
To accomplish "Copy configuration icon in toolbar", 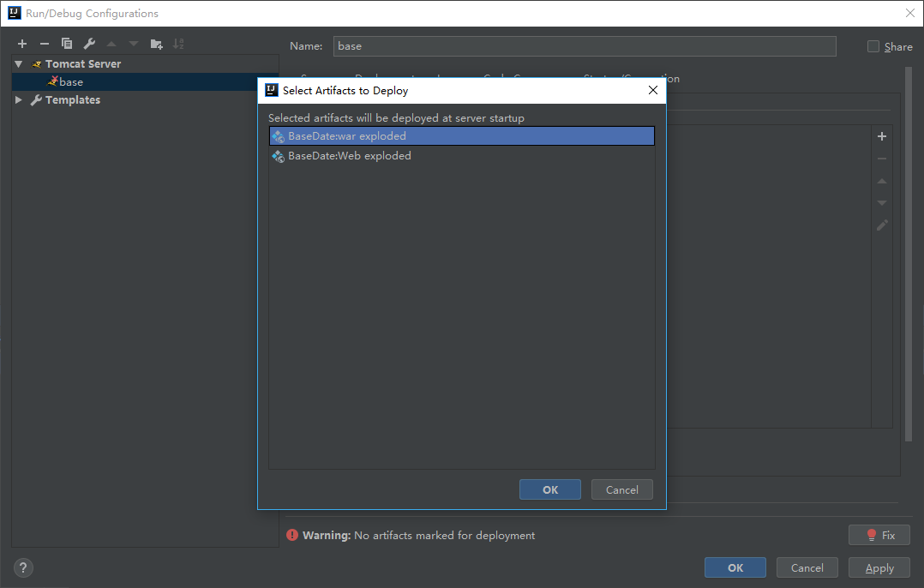I will tap(67, 44).
